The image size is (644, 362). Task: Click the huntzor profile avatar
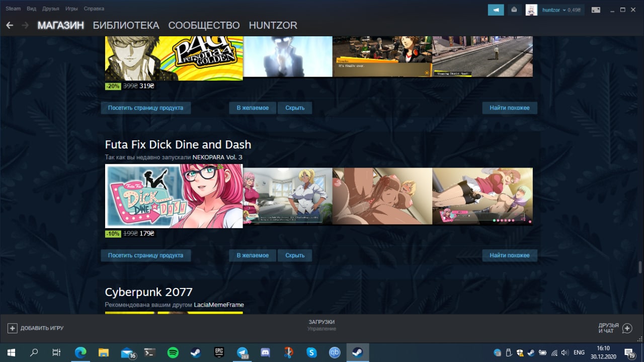pos(532,10)
